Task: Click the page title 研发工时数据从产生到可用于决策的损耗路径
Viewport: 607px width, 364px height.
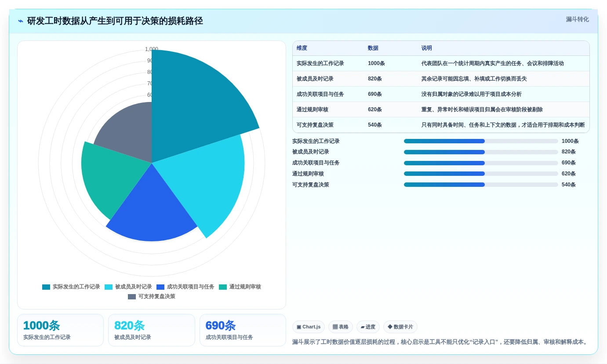Action: (x=115, y=21)
